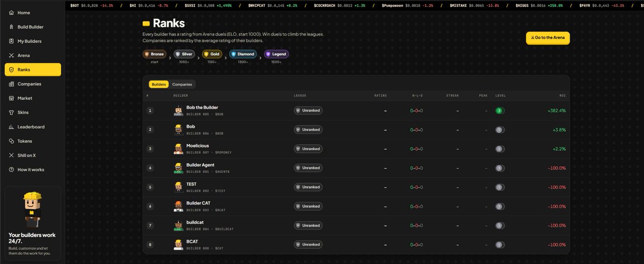The height and width of the screenshot is (264, 644).
Task: Click Moelicious builder avatar
Action: point(179,149)
